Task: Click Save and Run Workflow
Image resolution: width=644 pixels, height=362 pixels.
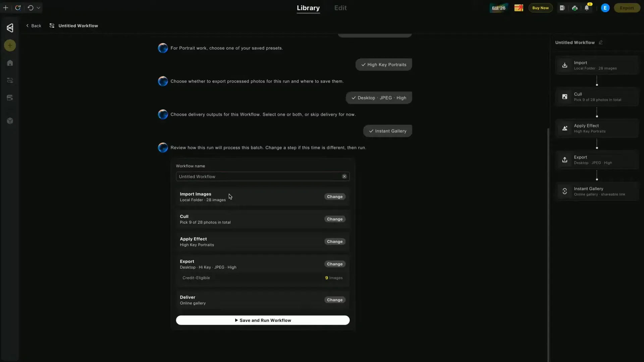Action: (263, 320)
